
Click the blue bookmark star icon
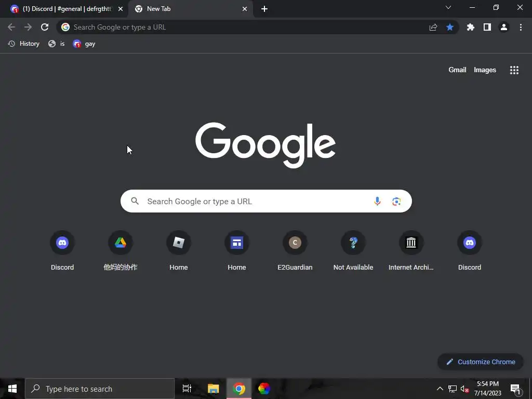pyautogui.click(x=450, y=27)
